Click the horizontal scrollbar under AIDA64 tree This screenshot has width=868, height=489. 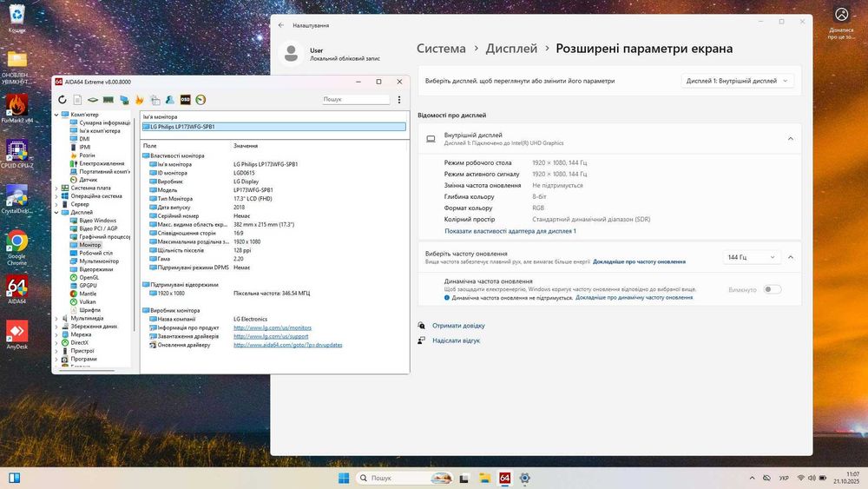pyautogui.click(x=86, y=370)
